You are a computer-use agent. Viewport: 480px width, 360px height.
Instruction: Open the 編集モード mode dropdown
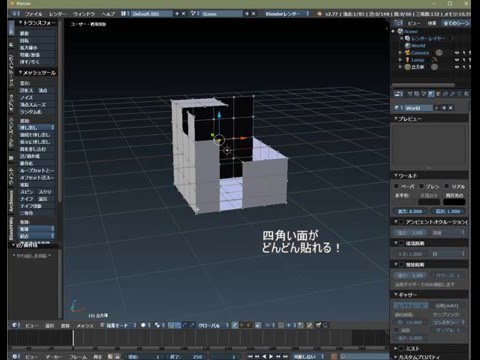coord(118,325)
